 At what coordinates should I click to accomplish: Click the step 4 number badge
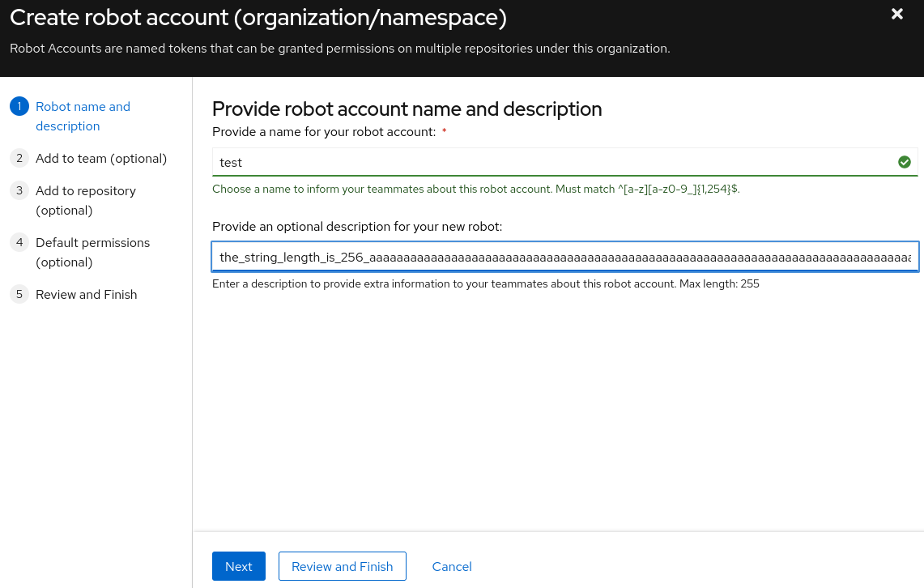[x=19, y=243]
